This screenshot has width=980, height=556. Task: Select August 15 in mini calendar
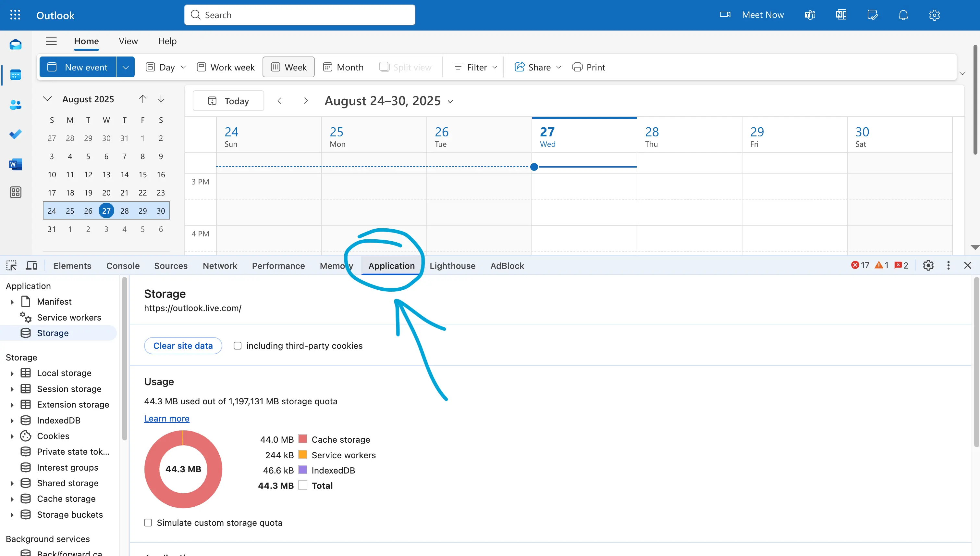pyautogui.click(x=143, y=174)
